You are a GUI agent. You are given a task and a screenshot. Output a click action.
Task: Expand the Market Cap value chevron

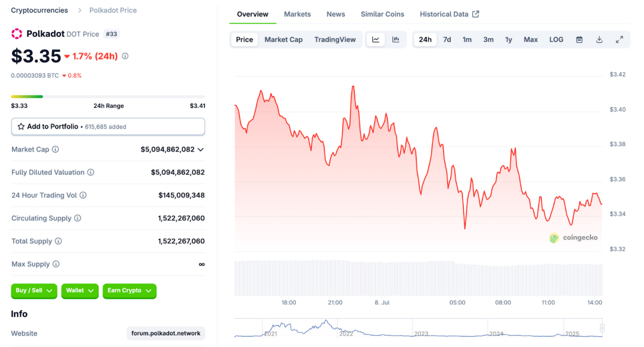201,150
